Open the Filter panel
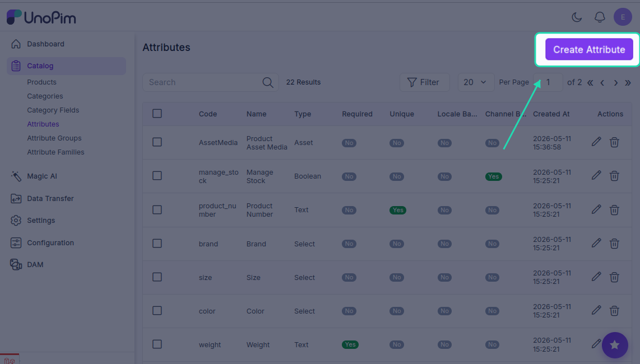 (x=424, y=82)
